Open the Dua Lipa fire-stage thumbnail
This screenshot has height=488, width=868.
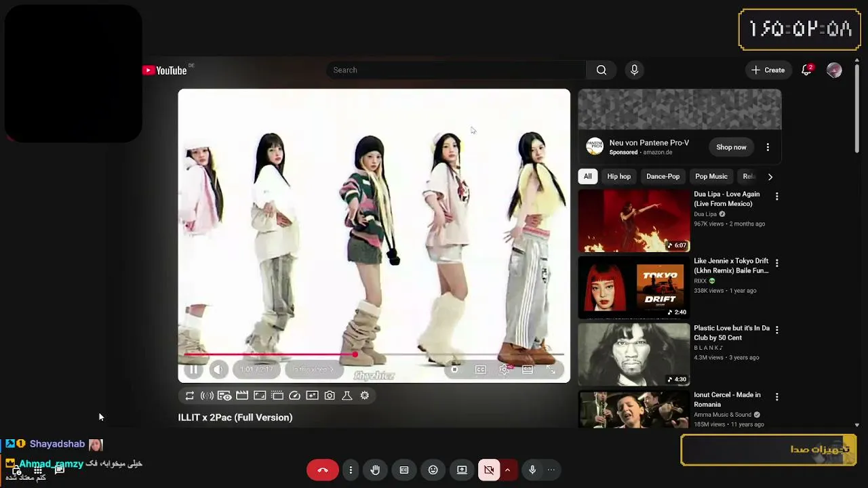[x=634, y=220]
